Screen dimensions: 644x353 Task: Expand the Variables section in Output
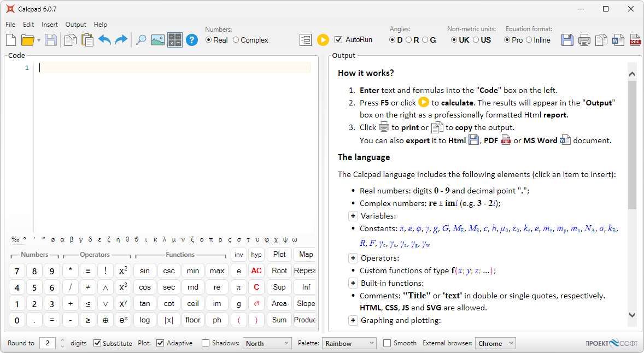[353, 216]
